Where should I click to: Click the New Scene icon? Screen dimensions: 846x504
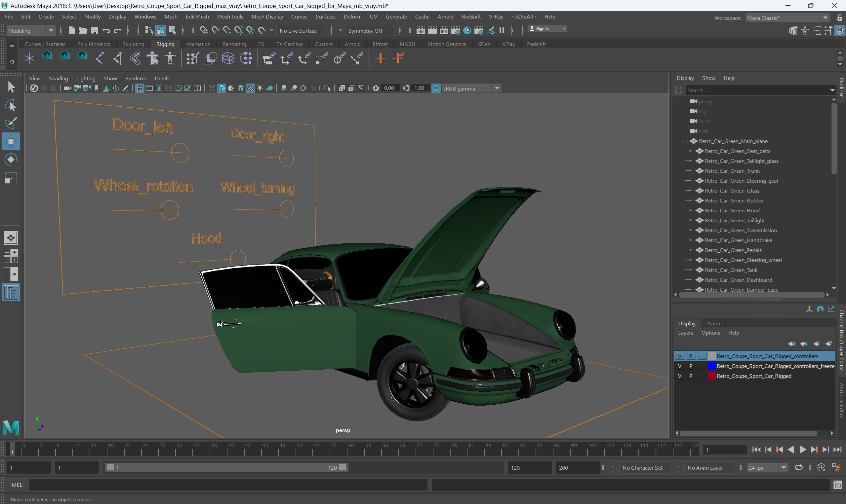[x=71, y=31]
